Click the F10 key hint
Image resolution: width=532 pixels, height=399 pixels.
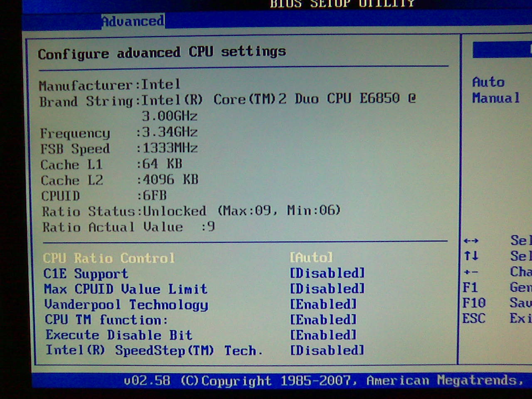(x=474, y=303)
